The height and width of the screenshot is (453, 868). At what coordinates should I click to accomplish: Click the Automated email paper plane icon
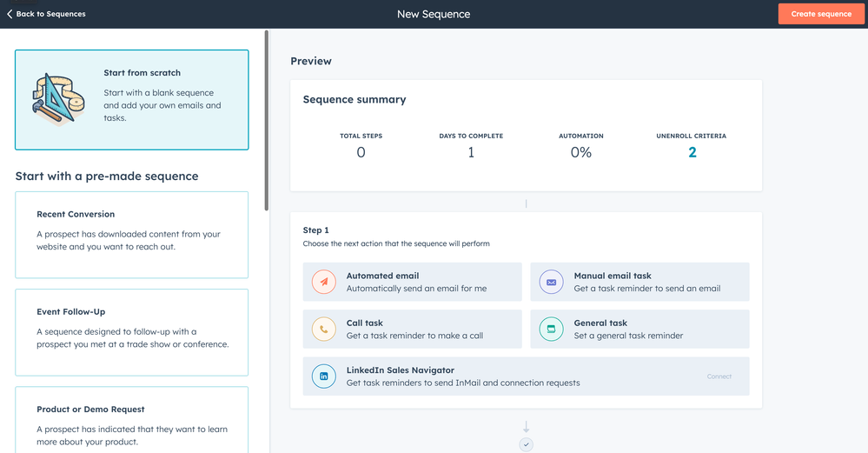click(x=324, y=282)
